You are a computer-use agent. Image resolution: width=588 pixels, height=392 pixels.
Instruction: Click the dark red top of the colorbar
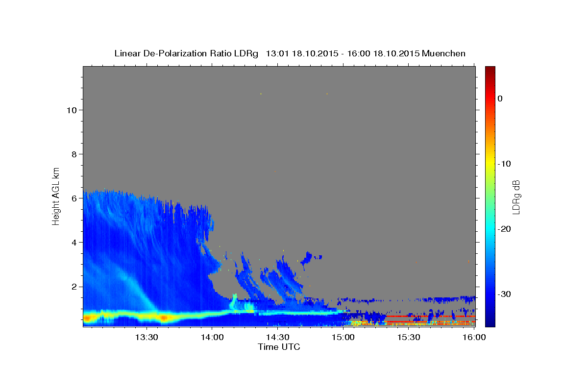[490, 70]
